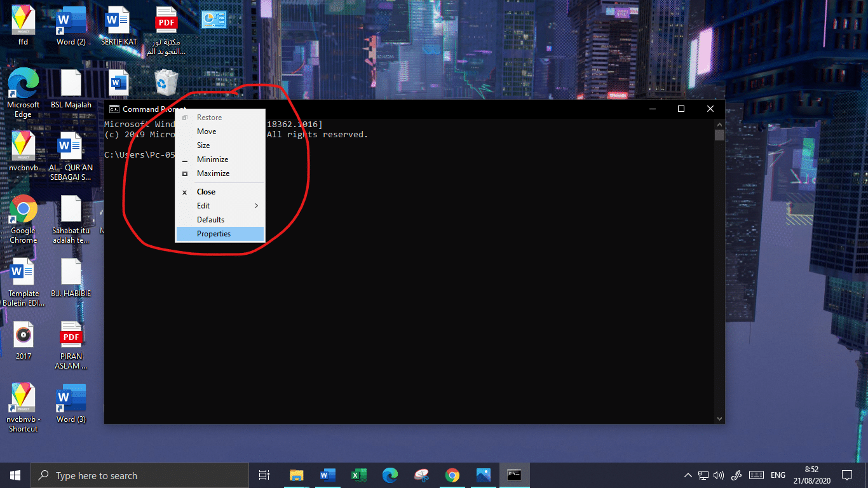Select the ffd project file icon
The width and height of the screenshot is (868, 488).
[24, 26]
